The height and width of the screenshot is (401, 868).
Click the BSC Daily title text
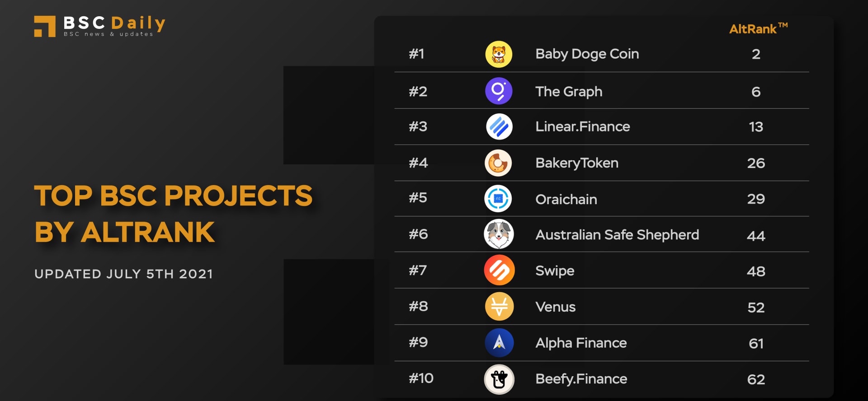(114, 23)
